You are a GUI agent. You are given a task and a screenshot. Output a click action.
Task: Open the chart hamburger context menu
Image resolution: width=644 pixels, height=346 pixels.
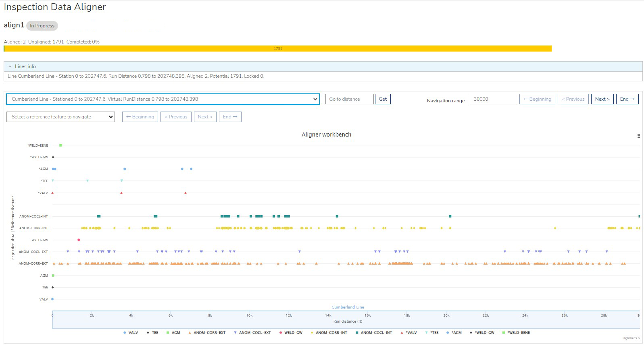coord(638,136)
